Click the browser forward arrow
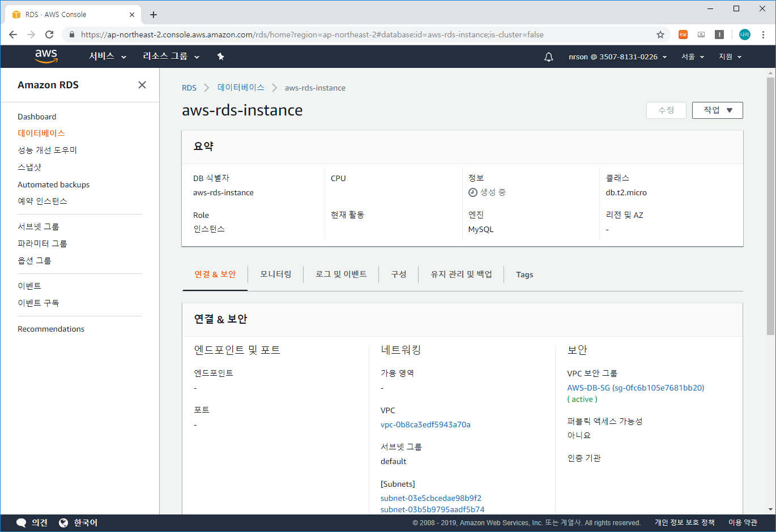This screenshot has height=532, width=776. (x=31, y=35)
